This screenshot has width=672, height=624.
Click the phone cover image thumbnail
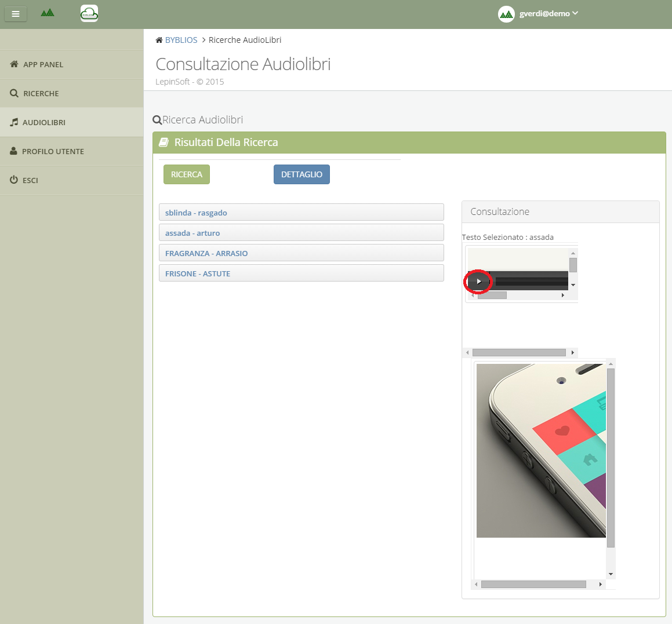point(542,451)
